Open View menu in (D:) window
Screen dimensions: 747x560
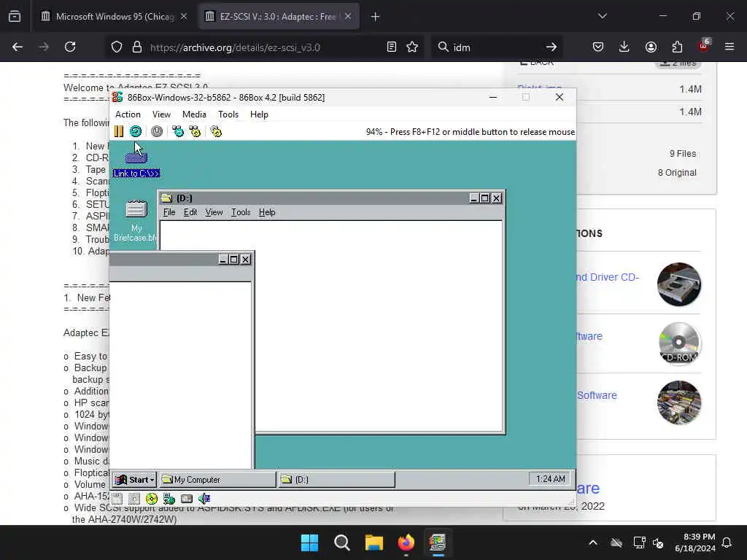tap(214, 212)
